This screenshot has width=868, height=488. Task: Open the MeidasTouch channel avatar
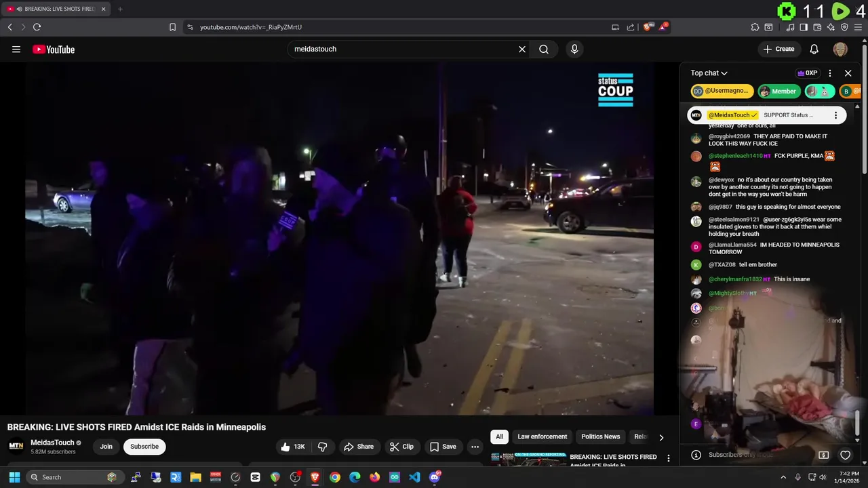point(16,446)
